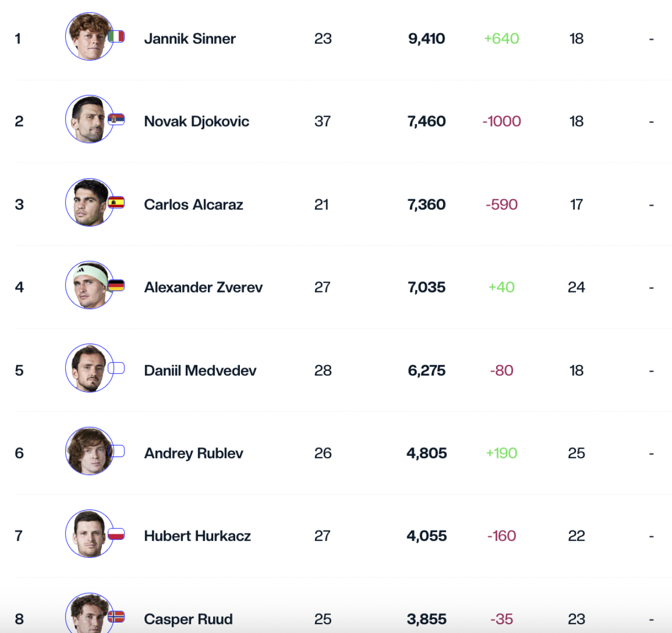Open the Casper Ruud player name link
Screen dimensions: 672x633
pyautogui.click(x=188, y=619)
